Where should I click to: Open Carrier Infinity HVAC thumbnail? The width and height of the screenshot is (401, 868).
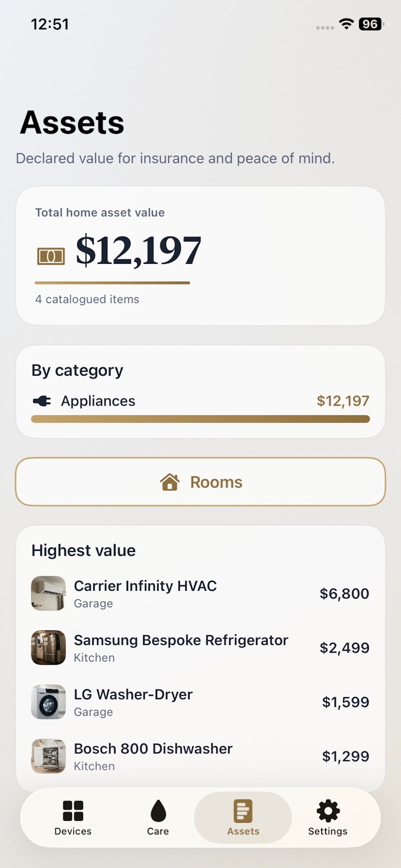click(x=48, y=593)
